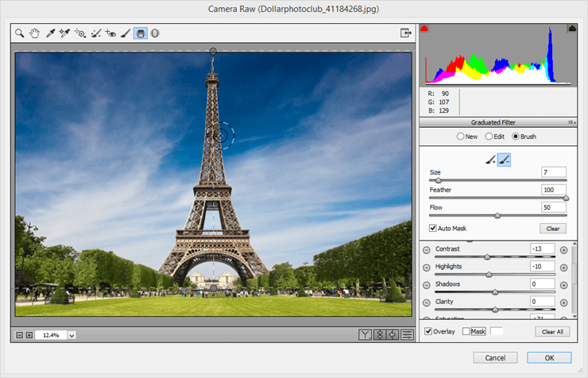Click the Highlights slider handle
This screenshot has height=378, width=588.
489,275
